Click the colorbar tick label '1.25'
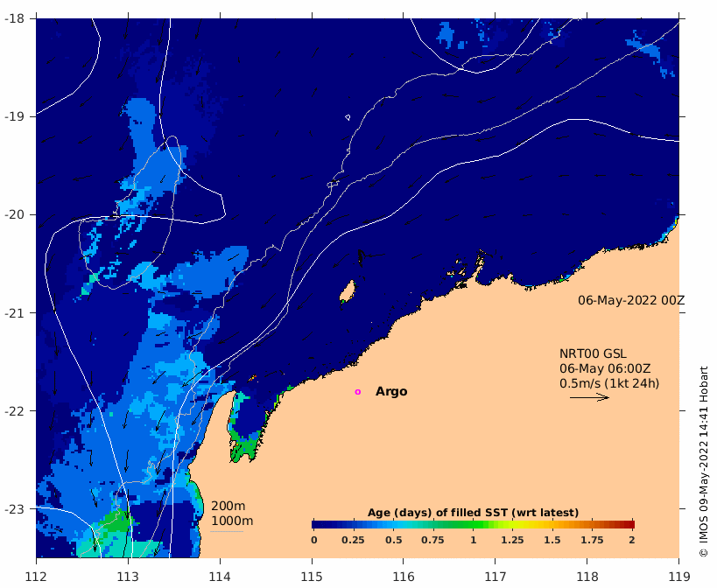 (x=512, y=540)
